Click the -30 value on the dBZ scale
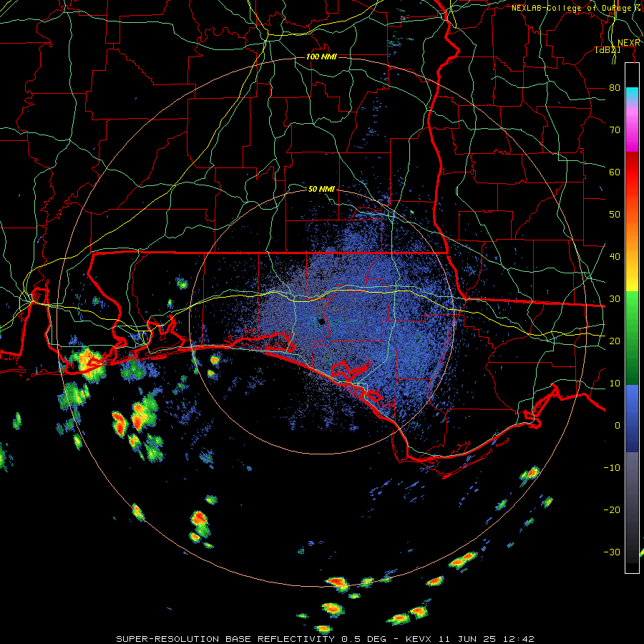 612,552
